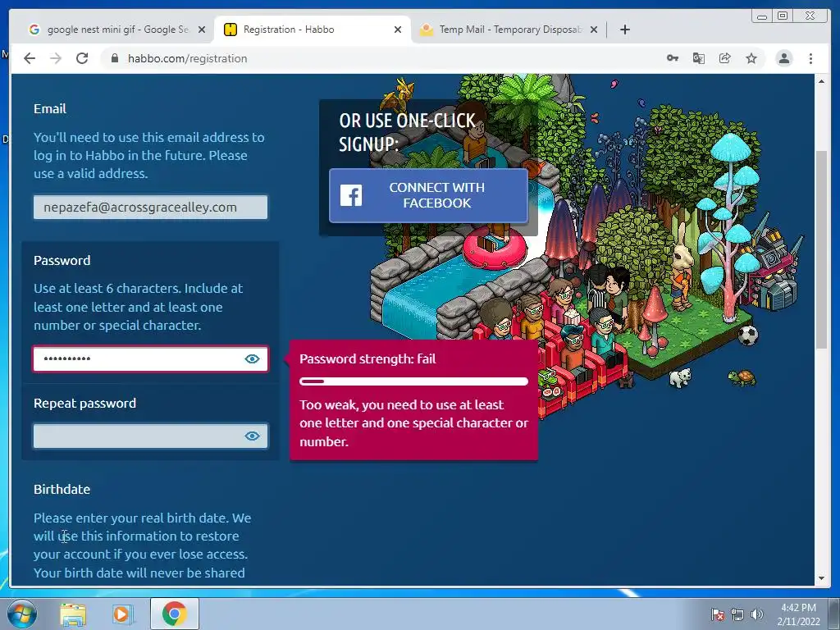Click the 'Repeat password' label
The height and width of the screenshot is (630, 840).
pos(84,403)
